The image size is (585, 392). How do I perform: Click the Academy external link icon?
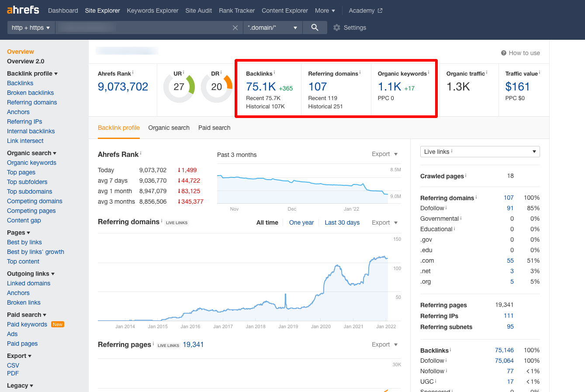tap(380, 10)
